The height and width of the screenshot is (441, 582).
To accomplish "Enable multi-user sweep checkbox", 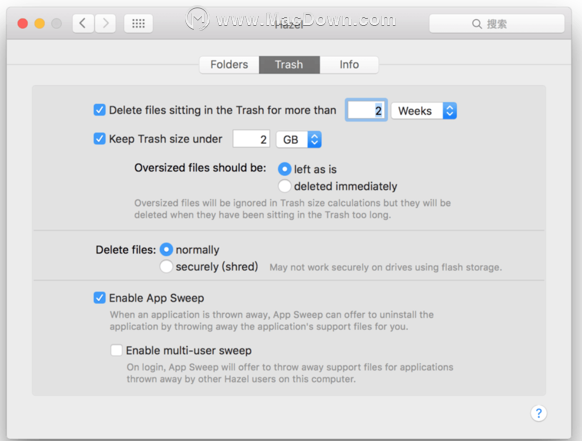I will pos(116,350).
